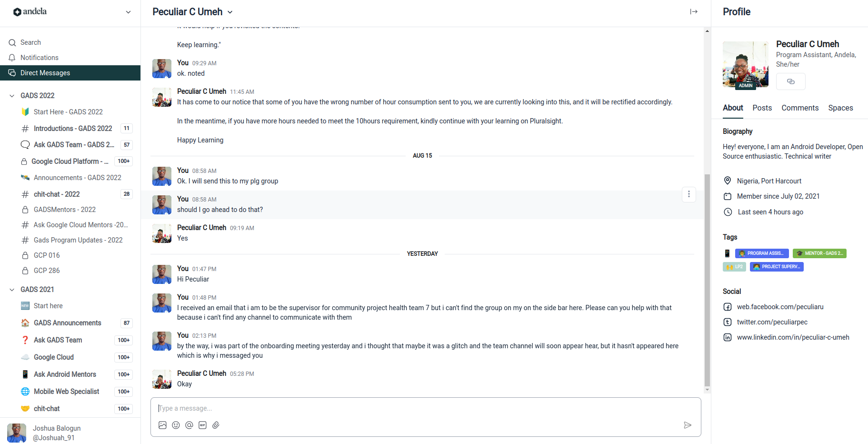Open the GIF picker
The height and width of the screenshot is (444, 868).
pos(202,425)
